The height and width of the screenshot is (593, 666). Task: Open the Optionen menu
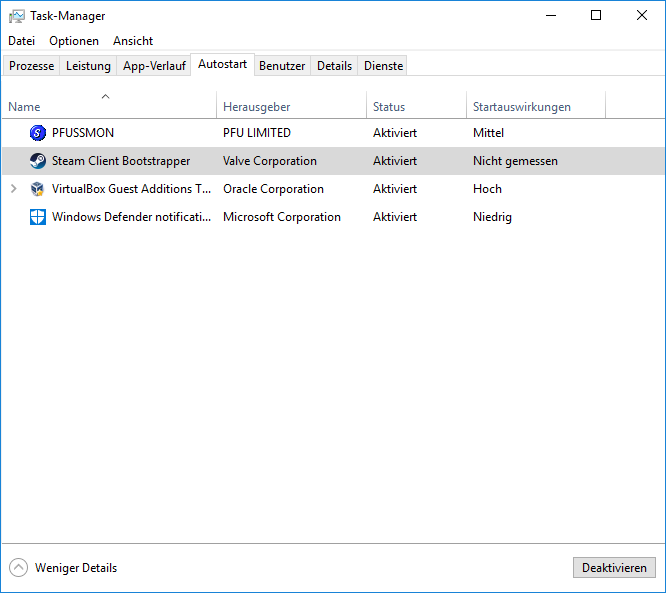pos(74,41)
